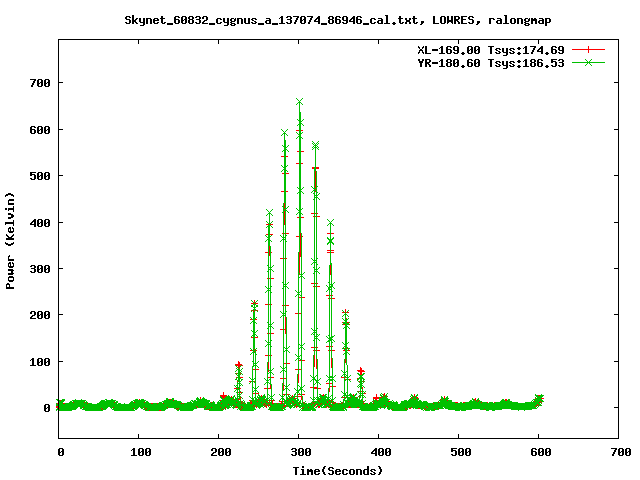Image resolution: width=640 pixels, height=480 pixels.
Task: Click the 600 tick label on x-axis
Action: coord(540,452)
